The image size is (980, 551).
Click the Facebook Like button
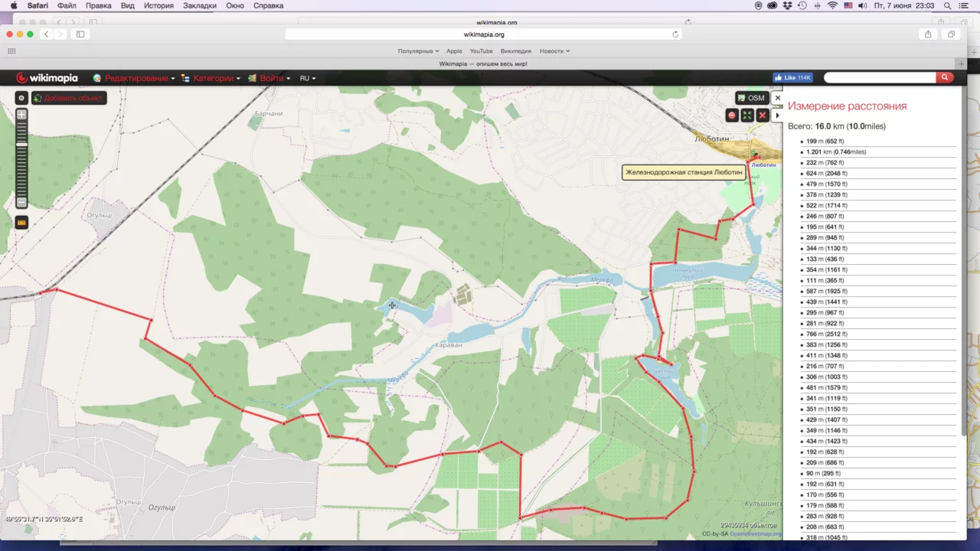(792, 77)
